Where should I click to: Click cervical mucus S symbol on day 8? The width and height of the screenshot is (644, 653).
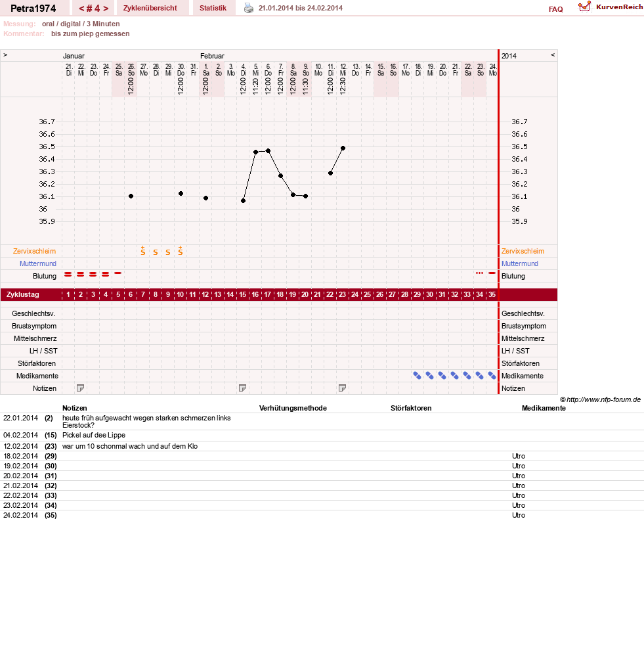(156, 252)
